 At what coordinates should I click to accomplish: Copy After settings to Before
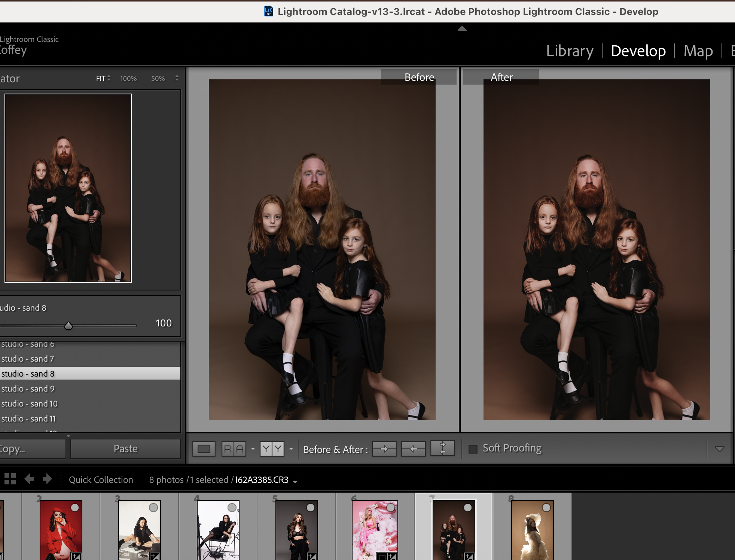coord(413,449)
